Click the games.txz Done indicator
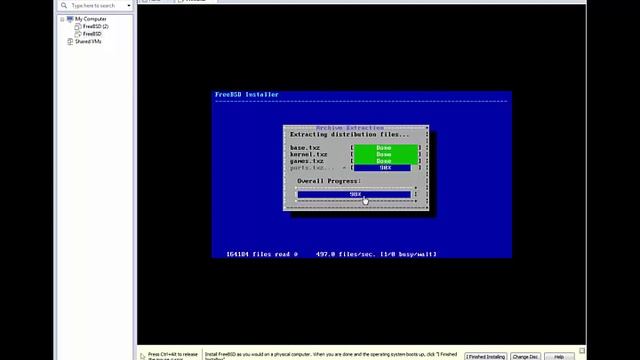 [386, 161]
